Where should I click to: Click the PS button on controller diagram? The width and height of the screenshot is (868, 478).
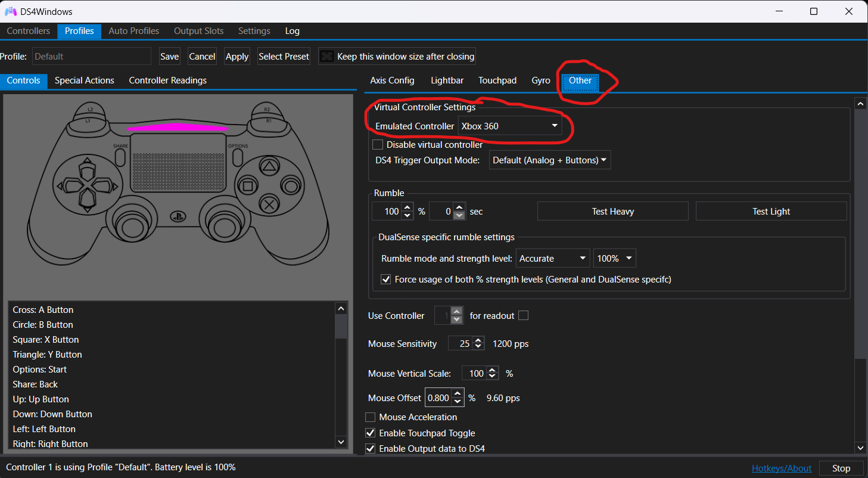click(x=178, y=216)
